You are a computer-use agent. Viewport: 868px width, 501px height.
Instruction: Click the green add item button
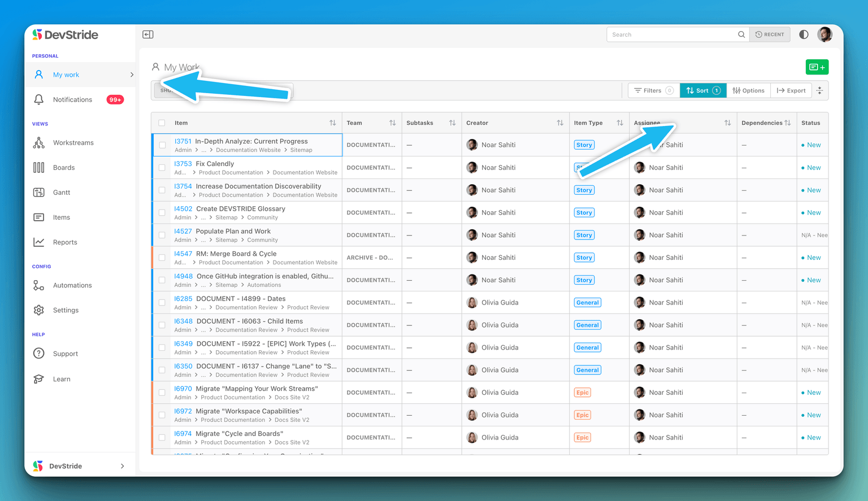[x=817, y=67]
